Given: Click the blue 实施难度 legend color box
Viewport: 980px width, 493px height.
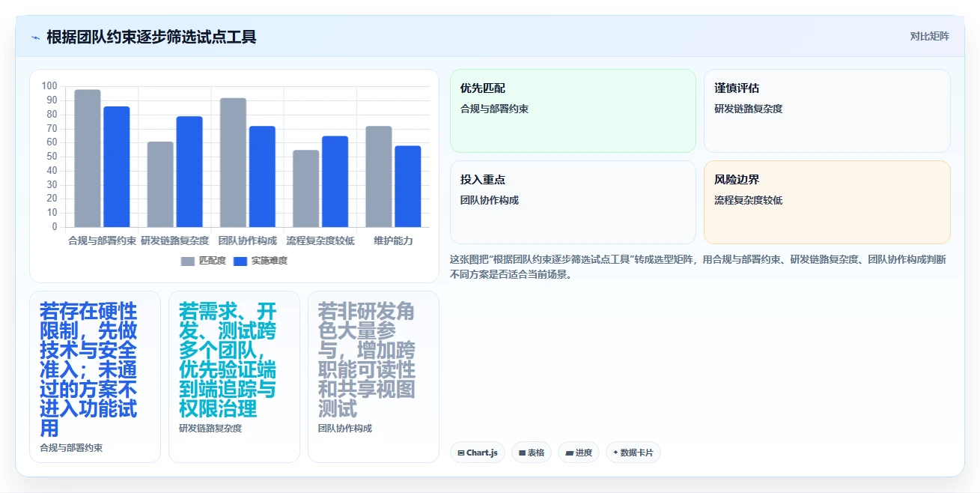Looking at the screenshot, I should 240,261.
